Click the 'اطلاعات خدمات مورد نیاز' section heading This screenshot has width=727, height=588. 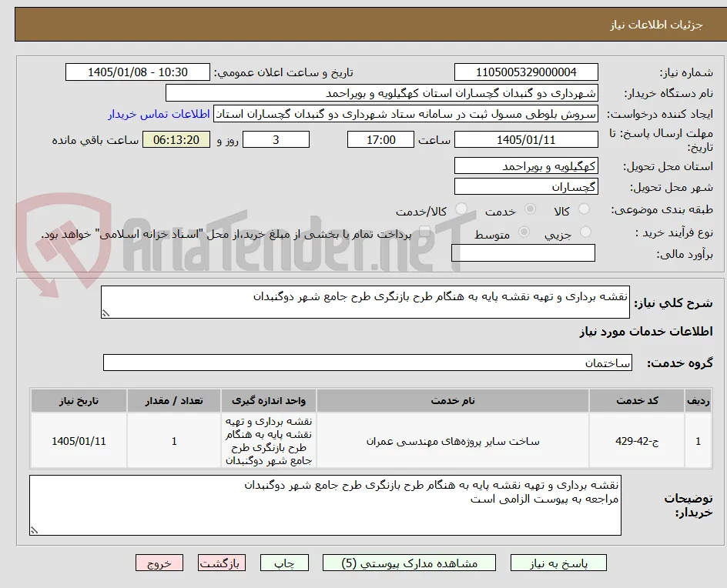pos(646,331)
